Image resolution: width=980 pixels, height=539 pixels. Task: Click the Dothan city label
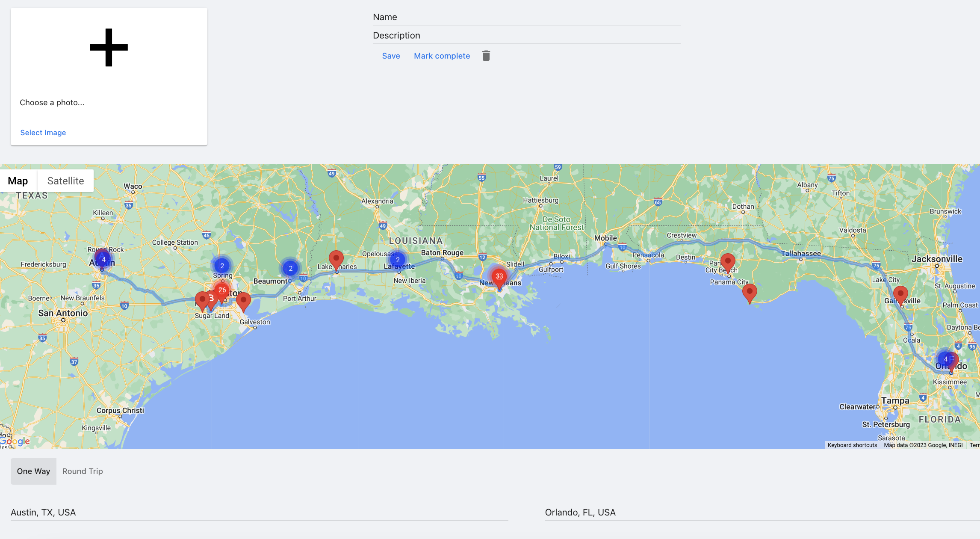pos(743,207)
